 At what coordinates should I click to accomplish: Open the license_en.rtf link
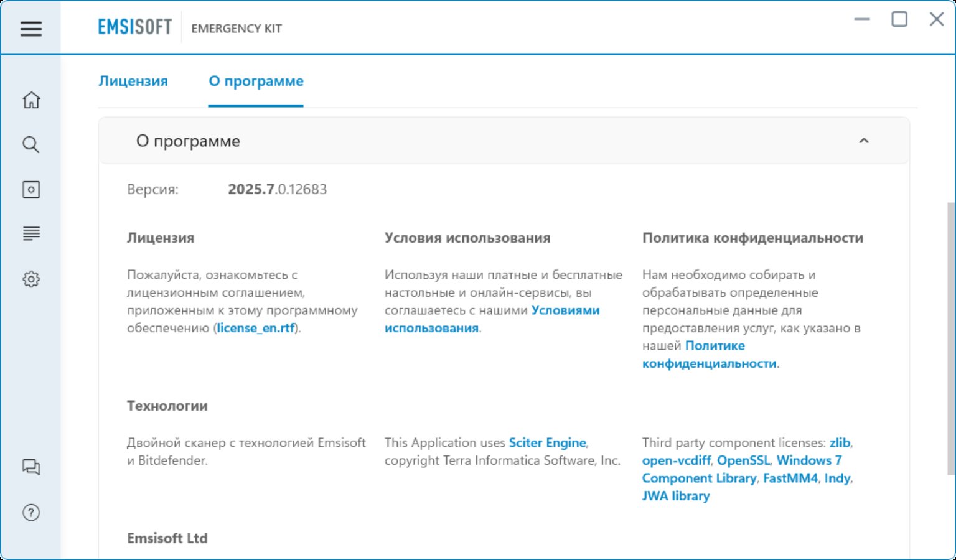(255, 328)
